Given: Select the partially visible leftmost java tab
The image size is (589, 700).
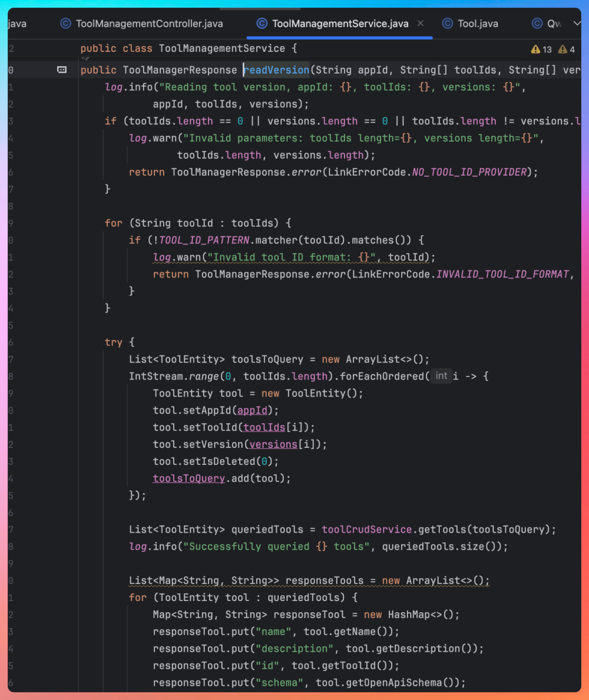Looking at the screenshot, I should (x=17, y=24).
